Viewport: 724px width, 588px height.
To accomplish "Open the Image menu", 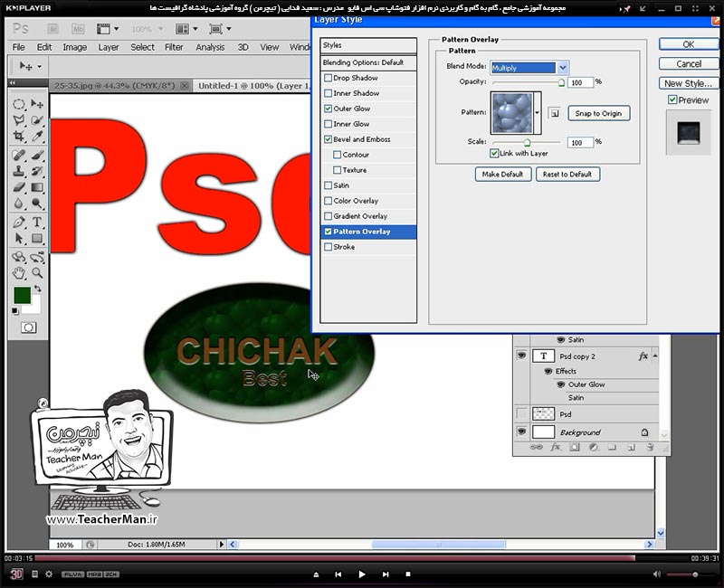I will point(75,47).
